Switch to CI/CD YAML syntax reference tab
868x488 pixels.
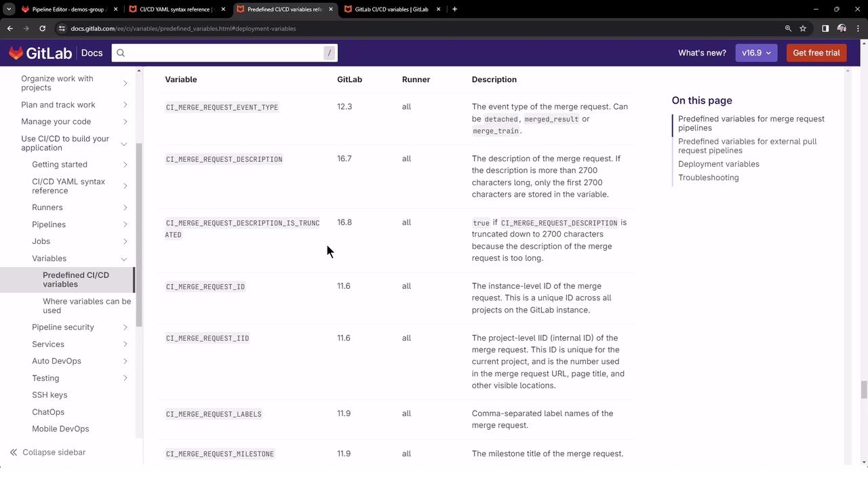(176, 9)
